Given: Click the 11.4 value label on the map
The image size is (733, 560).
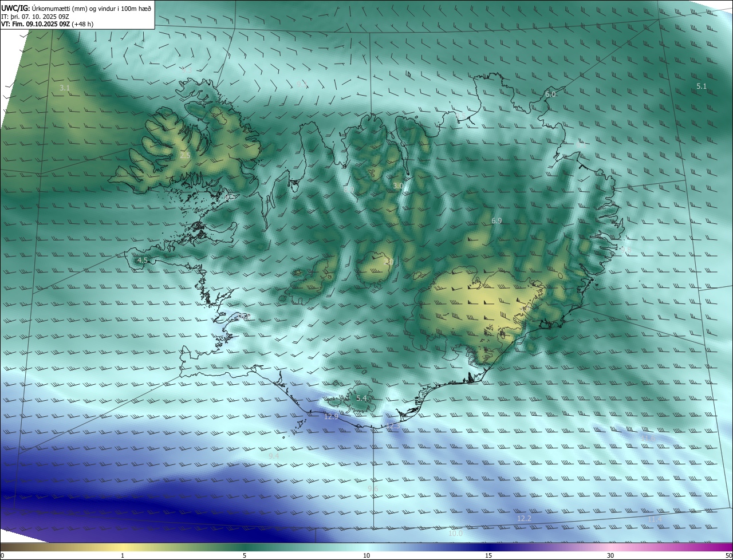Looking at the screenshot, I should (655, 519).
